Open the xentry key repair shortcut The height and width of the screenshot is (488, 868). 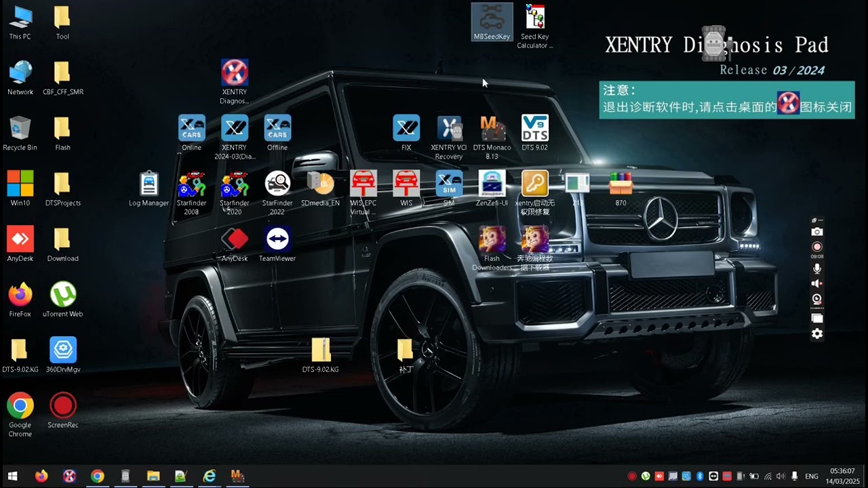535,193
